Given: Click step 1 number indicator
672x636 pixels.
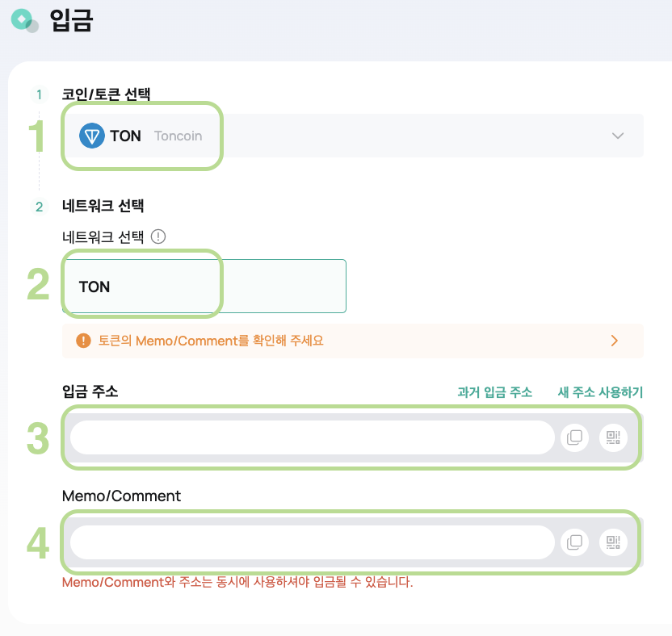Looking at the screenshot, I should (x=39, y=94).
